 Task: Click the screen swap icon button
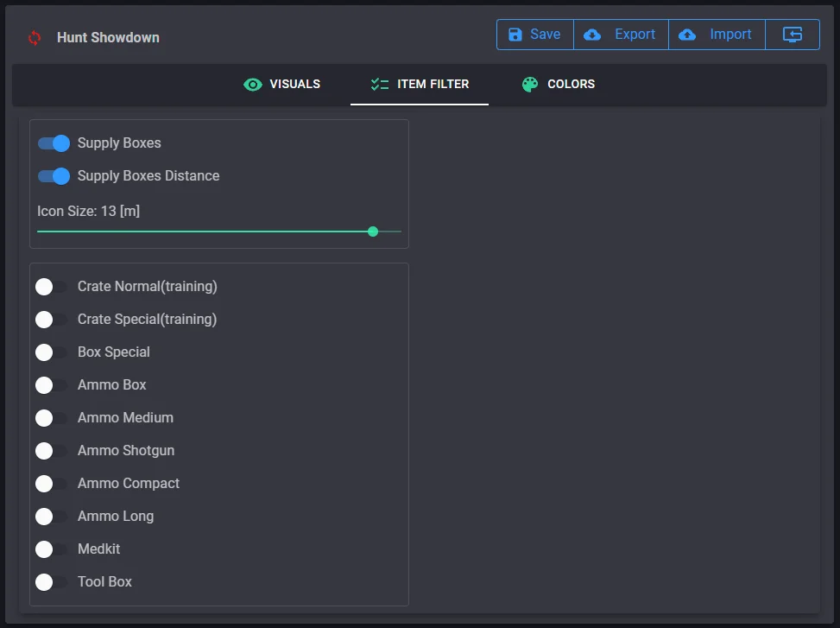(x=793, y=35)
